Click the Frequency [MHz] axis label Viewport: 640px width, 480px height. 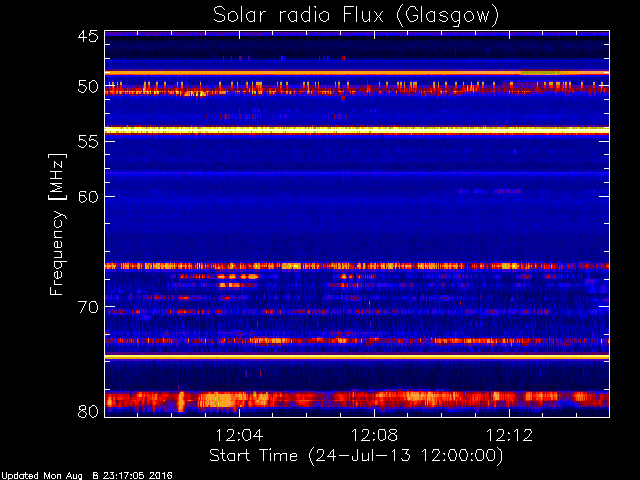57,224
